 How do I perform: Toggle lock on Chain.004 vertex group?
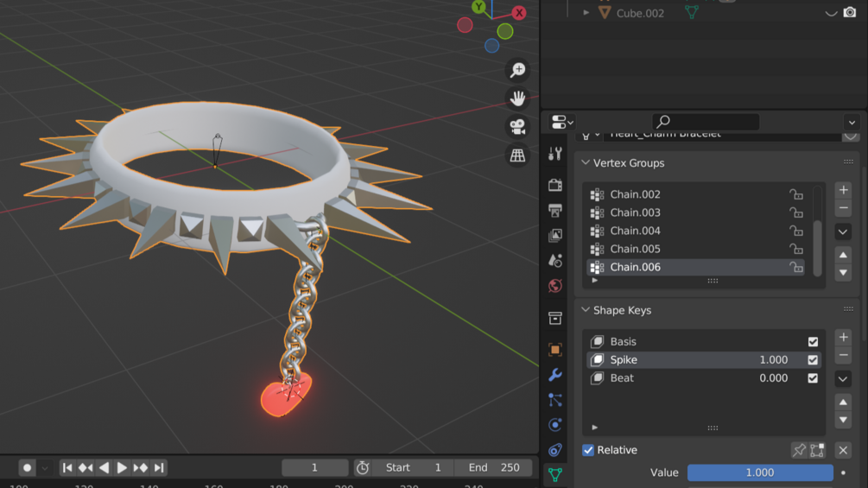pos(796,231)
